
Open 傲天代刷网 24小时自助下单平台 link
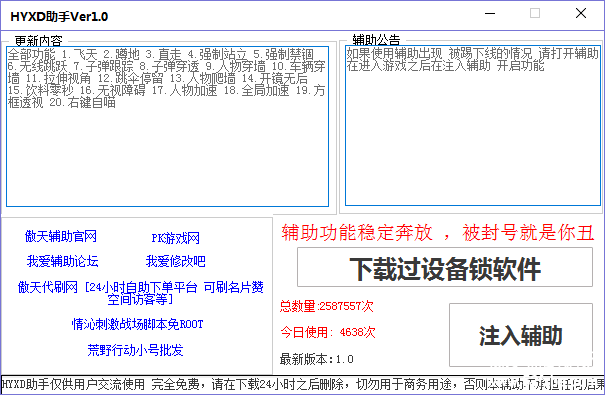[x=141, y=293]
